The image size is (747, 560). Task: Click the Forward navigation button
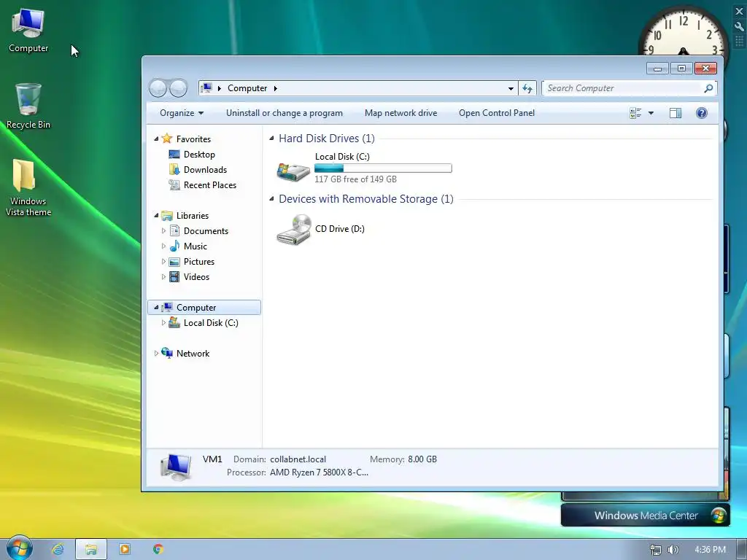pos(178,88)
